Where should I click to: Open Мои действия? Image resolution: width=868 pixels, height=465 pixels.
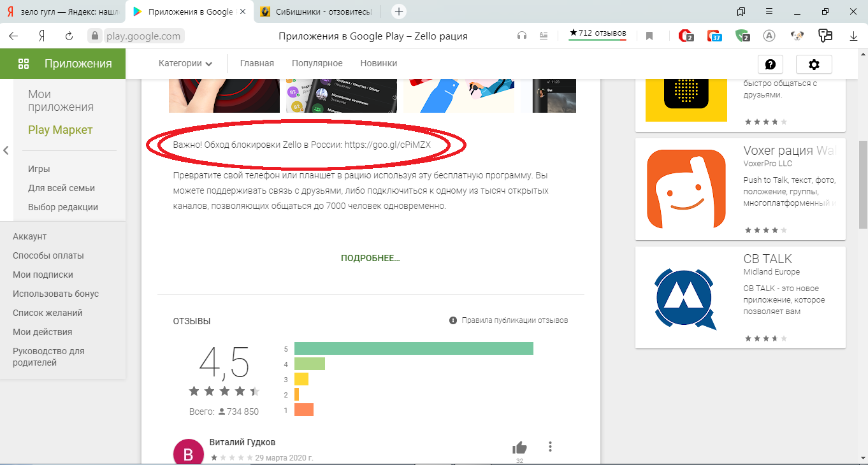[42, 332]
